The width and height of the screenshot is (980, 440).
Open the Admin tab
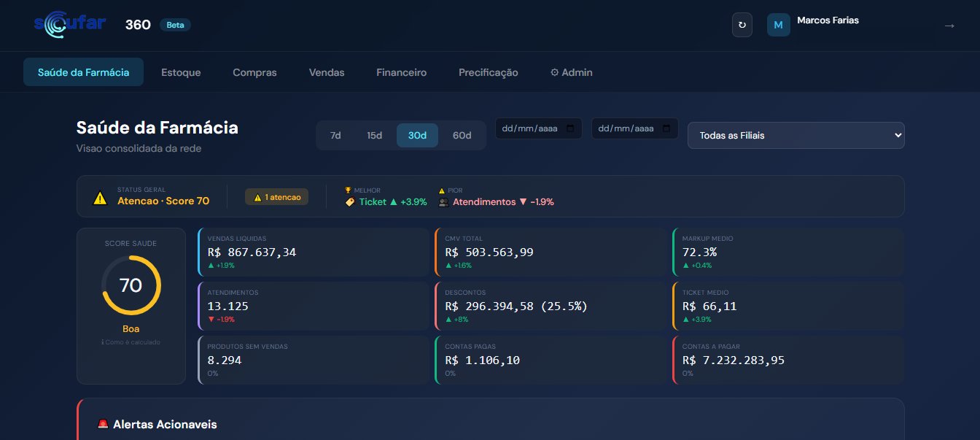coord(572,72)
